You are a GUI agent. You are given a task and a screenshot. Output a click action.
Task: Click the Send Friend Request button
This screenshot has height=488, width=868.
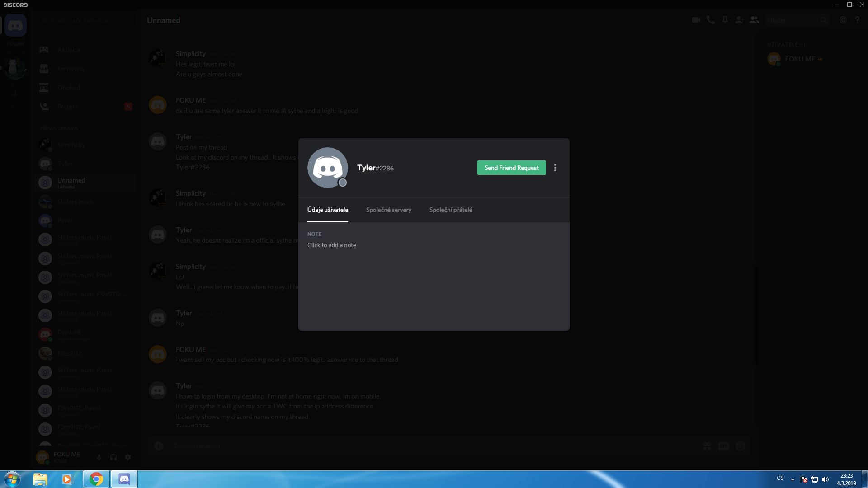click(511, 168)
